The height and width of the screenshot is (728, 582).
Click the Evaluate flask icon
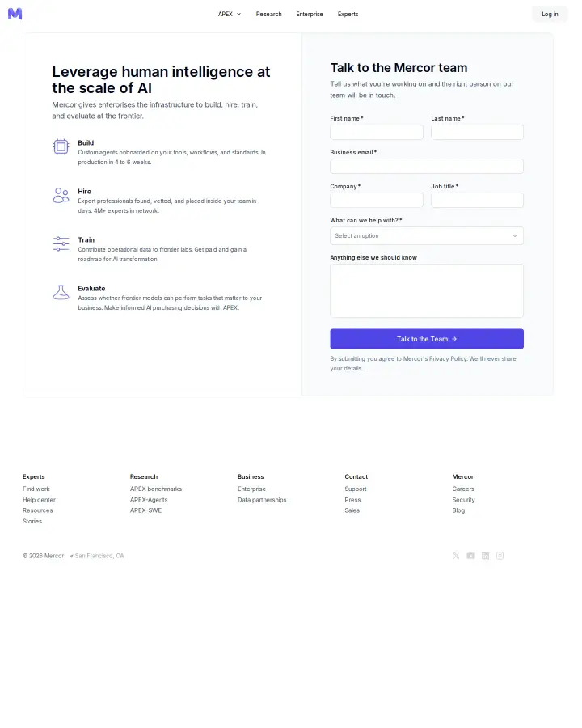coord(61,293)
